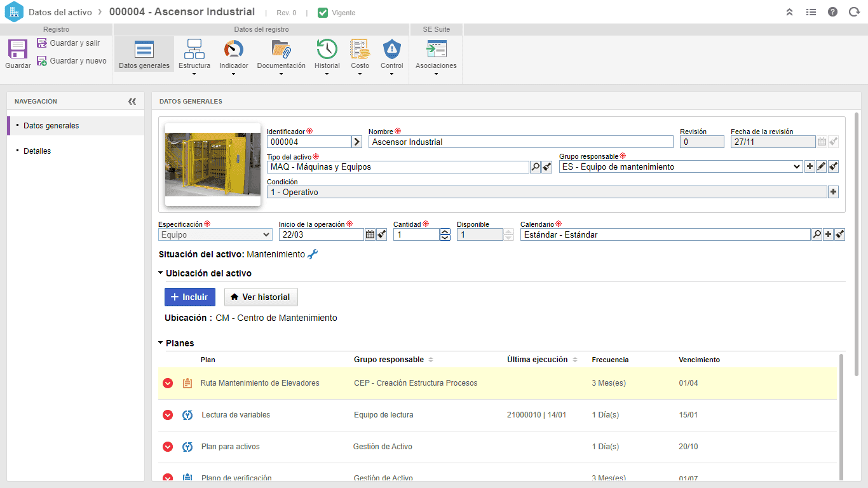Clear Grupo responsable with brush icon
This screenshot has height=488, width=868.
(834, 167)
